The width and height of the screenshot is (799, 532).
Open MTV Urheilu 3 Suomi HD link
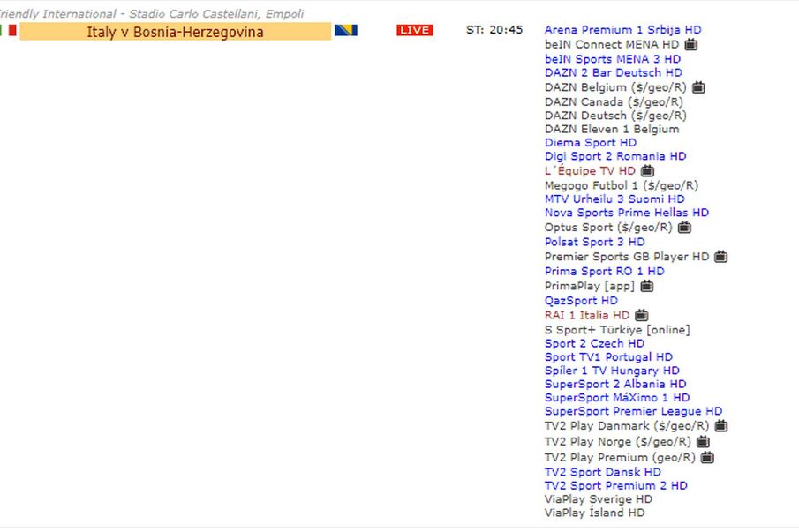click(614, 199)
